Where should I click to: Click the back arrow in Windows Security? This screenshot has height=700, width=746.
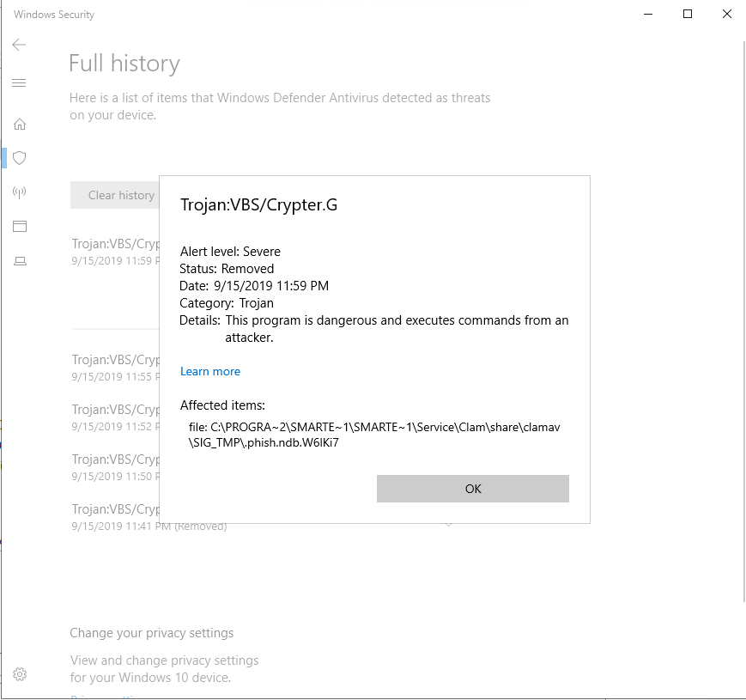click(19, 45)
